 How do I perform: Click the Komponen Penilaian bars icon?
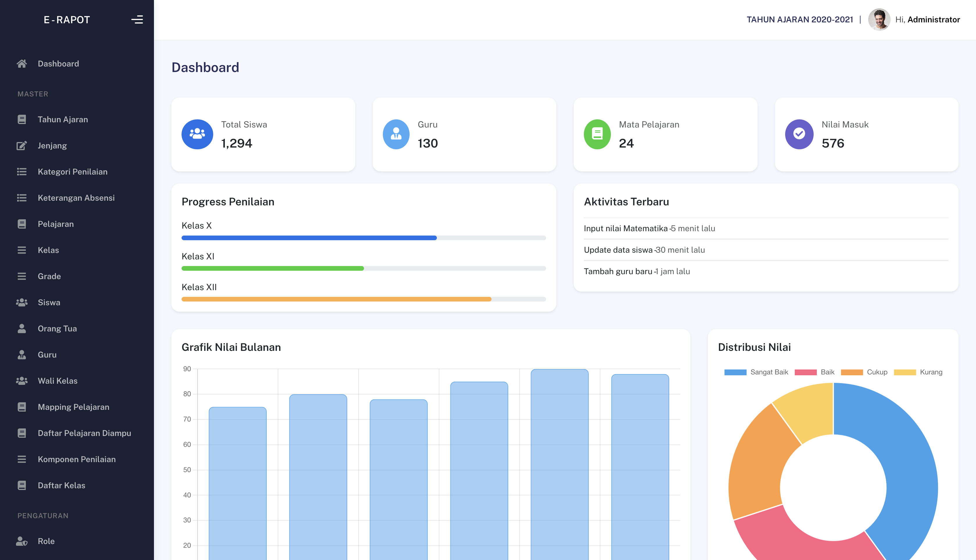[x=22, y=460]
